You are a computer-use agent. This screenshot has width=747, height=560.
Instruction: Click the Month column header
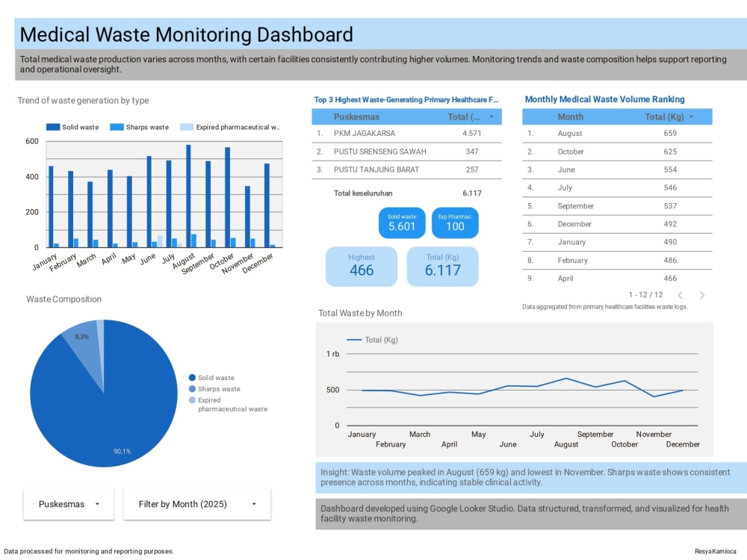tap(570, 116)
